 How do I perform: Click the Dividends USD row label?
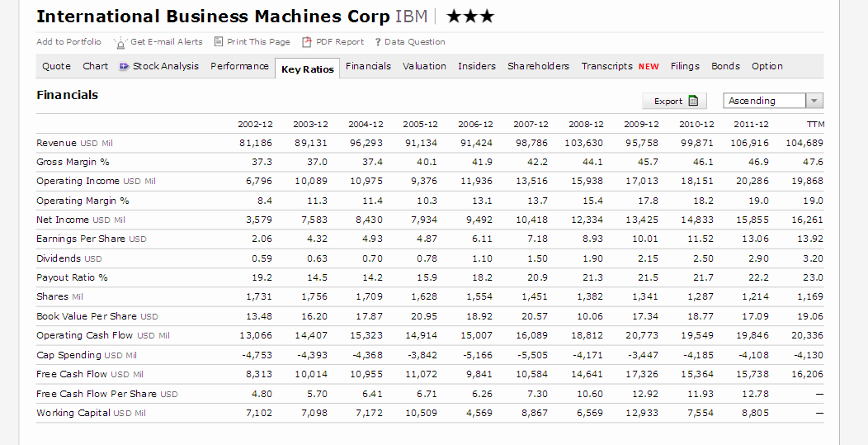(x=69, y=258)
